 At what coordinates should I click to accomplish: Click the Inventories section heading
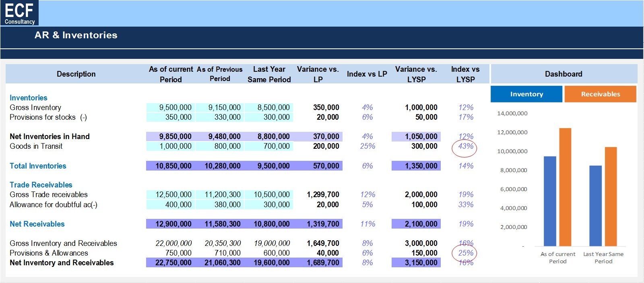click(x=28, y=98)
